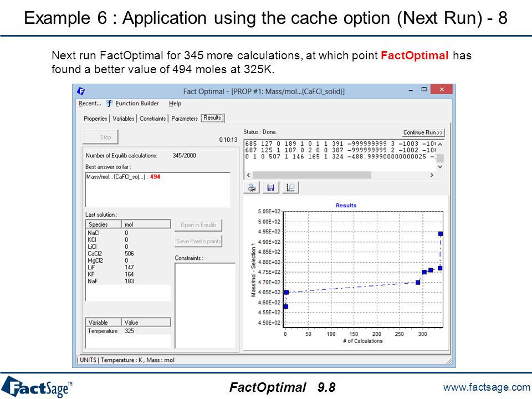The width and height of the screenshot is (532, 399).
Task: Click the log scroll-left arrow
Action: (x=248, y=175)
